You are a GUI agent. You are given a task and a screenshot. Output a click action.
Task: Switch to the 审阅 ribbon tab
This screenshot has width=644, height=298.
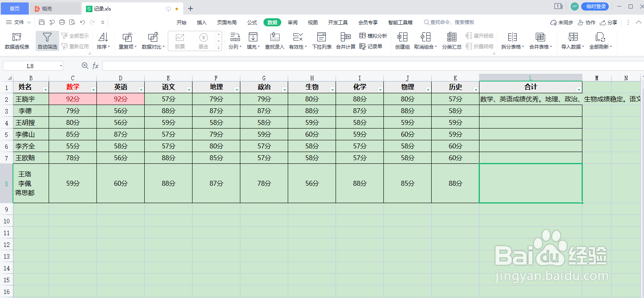(293, 22)
